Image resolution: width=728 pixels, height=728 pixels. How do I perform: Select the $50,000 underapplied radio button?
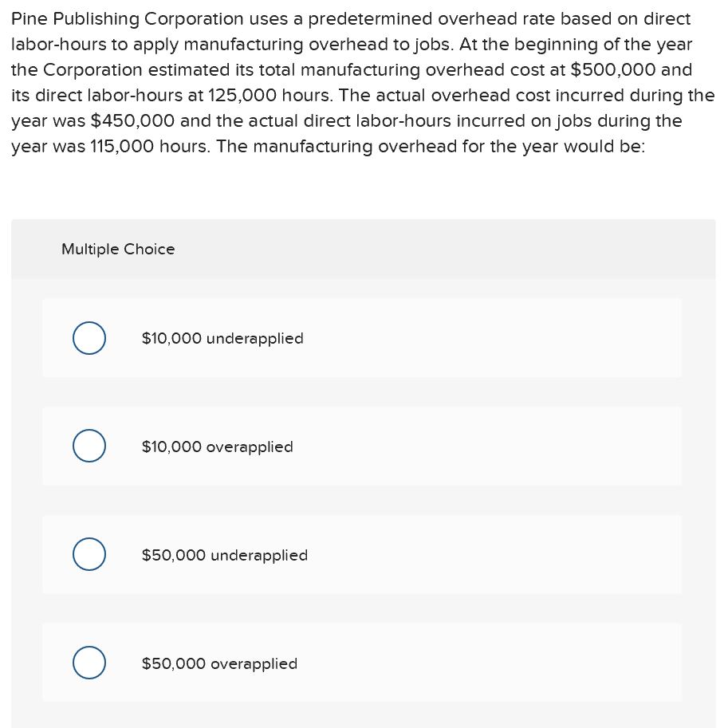(x=89, y=554)
